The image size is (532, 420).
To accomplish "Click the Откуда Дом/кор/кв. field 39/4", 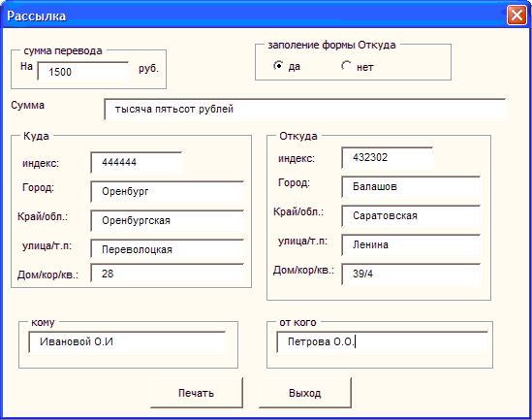I will 411,274.
